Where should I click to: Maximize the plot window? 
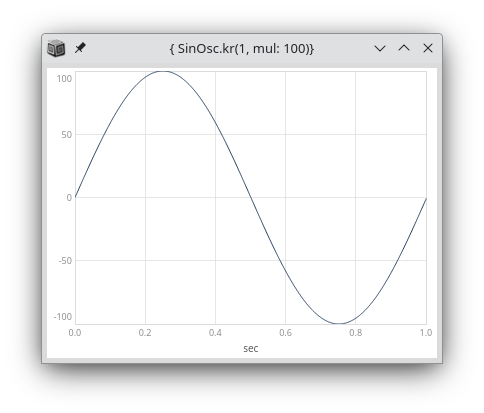click(x=404, y=48)
